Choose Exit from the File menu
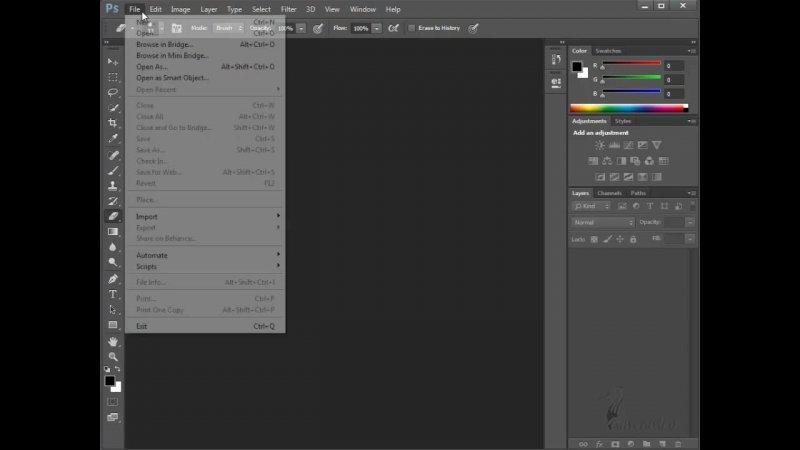Viewport: 800px width, 450px height. [x=142, y=326]
